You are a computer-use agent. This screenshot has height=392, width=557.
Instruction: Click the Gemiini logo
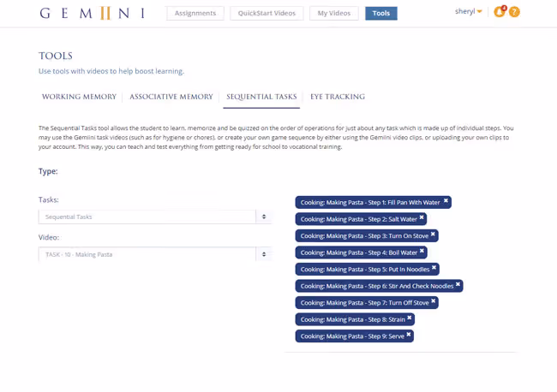tap(92, 13)
